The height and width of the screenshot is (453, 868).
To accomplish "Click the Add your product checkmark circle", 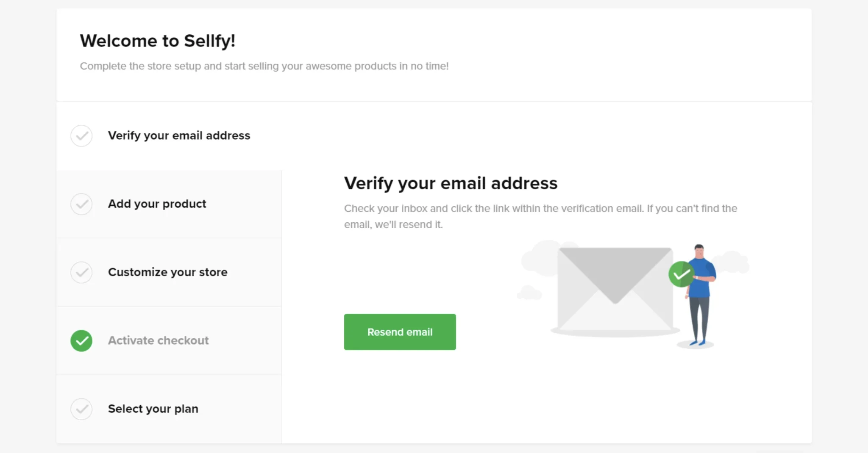I will point(81,204).
